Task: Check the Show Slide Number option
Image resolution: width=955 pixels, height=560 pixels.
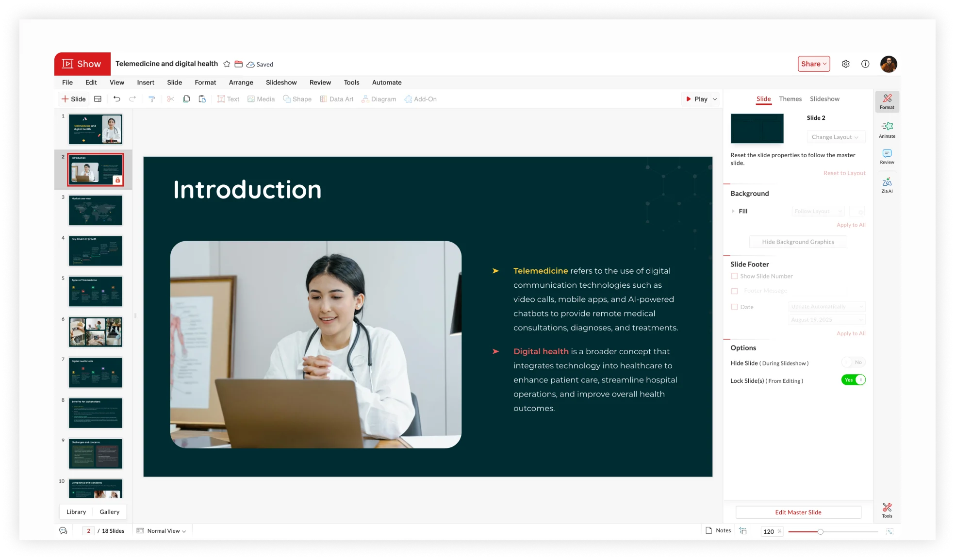Action: coord(735,276)
